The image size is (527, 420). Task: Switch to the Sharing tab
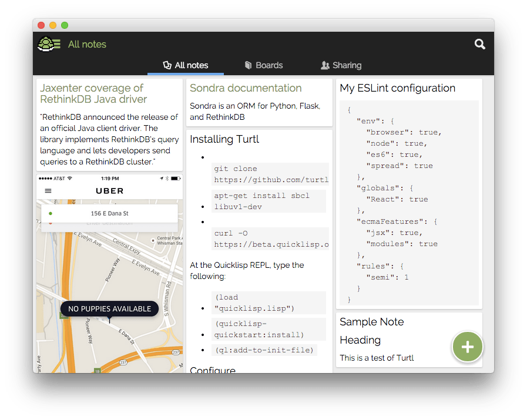[341, 65]
